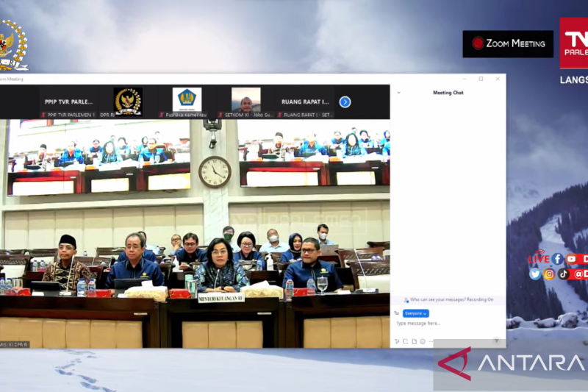
Task: Open the emoji picker in chat
Action: (x=422, y=341)
